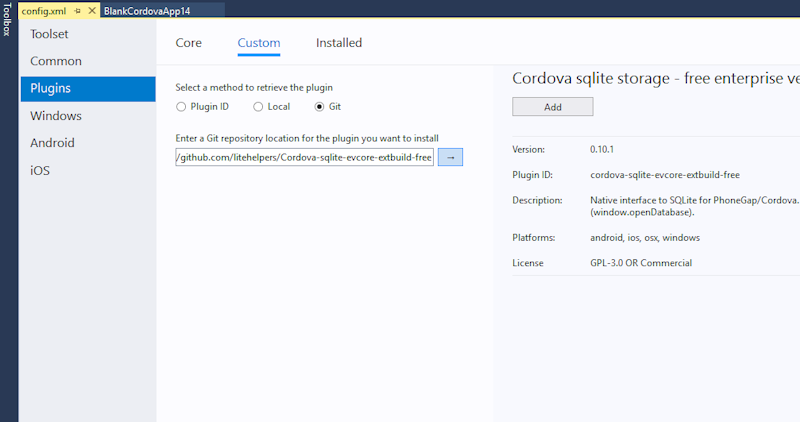800x422 pixels.
Task: Navigate to the iOS settings section
Action: [x=40, y=170]
